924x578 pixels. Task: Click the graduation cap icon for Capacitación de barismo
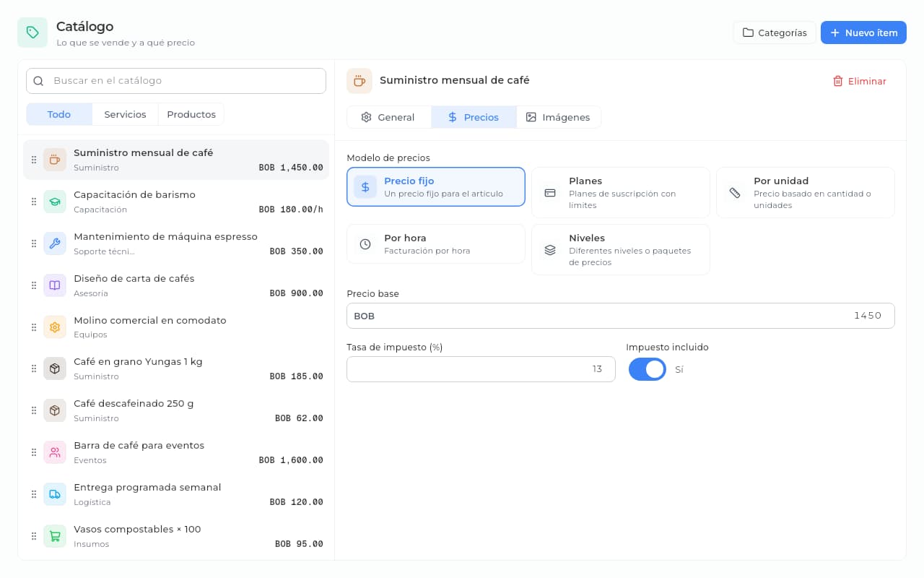(55, 202)
